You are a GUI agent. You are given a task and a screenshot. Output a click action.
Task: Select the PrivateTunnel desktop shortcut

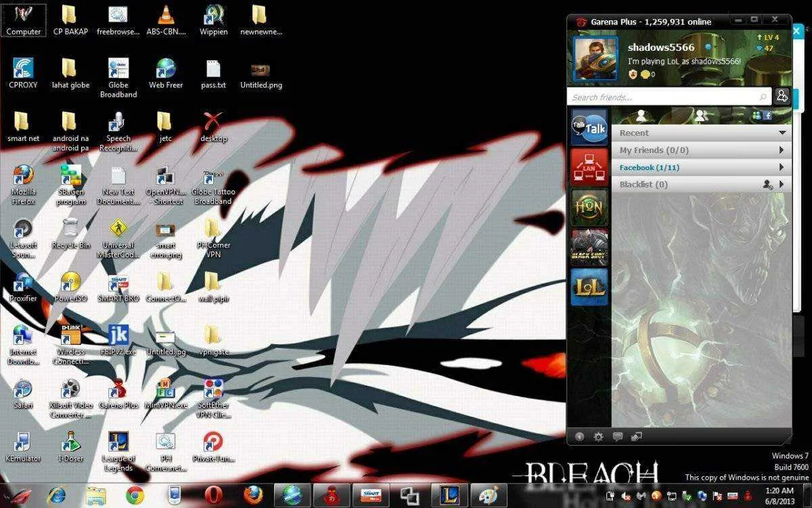tap(213, 446)
